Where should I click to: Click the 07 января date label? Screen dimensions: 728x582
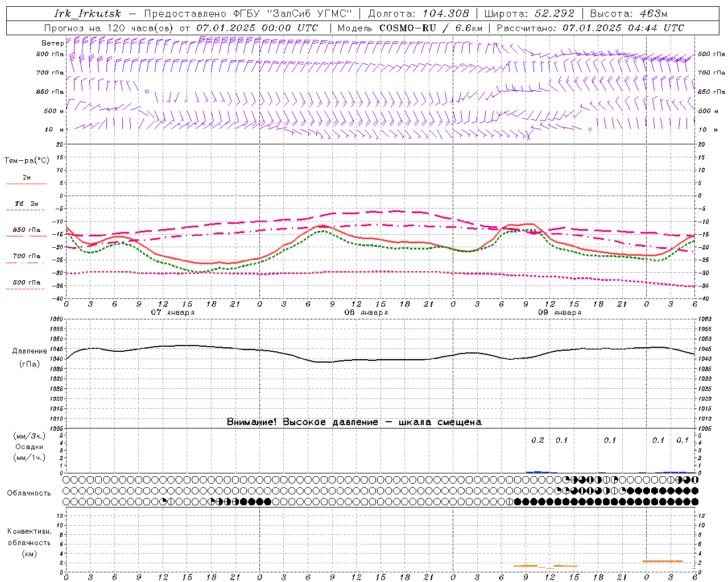click(172, 313)
